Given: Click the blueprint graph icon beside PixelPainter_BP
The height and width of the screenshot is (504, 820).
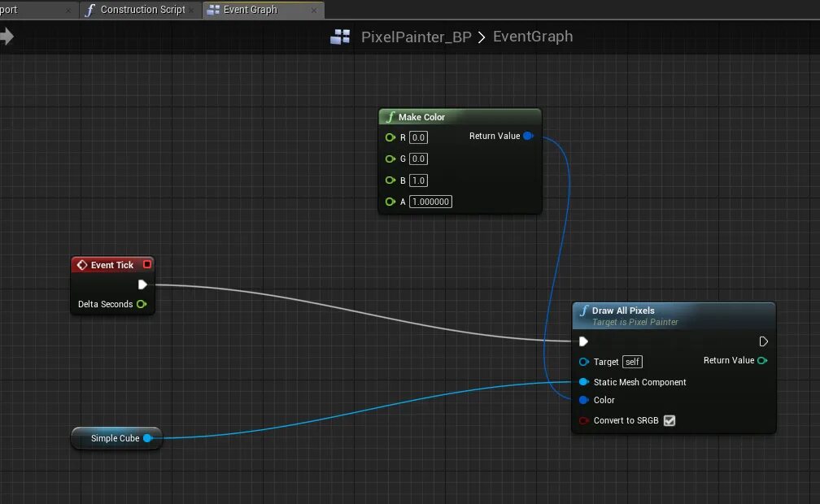Looking at the screenshot, I should (340, 37).
